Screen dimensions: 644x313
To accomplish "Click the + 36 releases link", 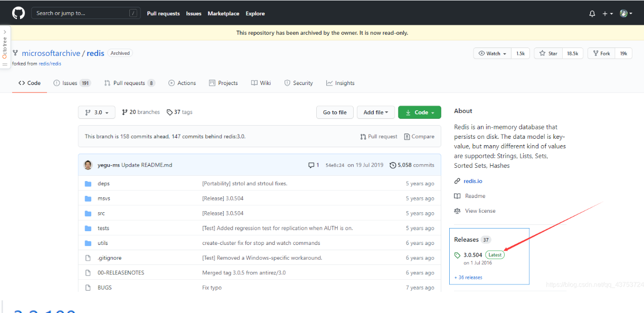I will click(468, 278).
